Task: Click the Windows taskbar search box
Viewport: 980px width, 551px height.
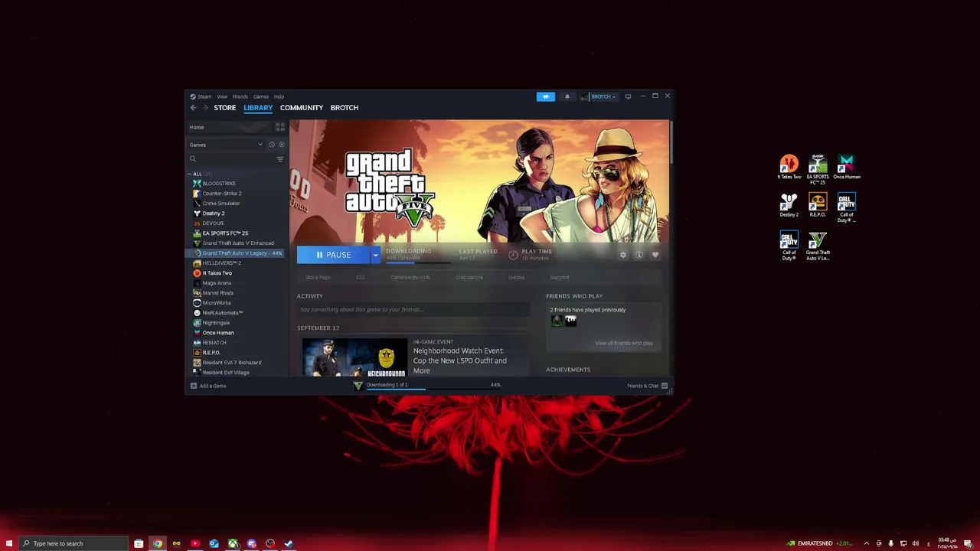Action: point(73,543)
